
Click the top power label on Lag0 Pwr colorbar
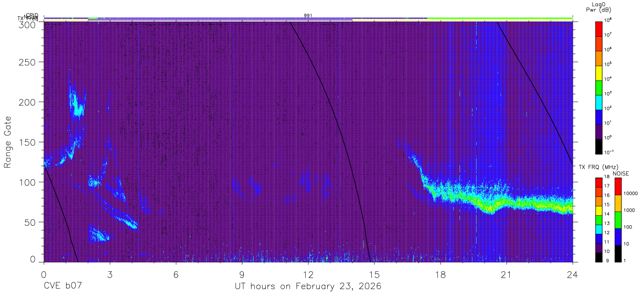click(608, 19)
